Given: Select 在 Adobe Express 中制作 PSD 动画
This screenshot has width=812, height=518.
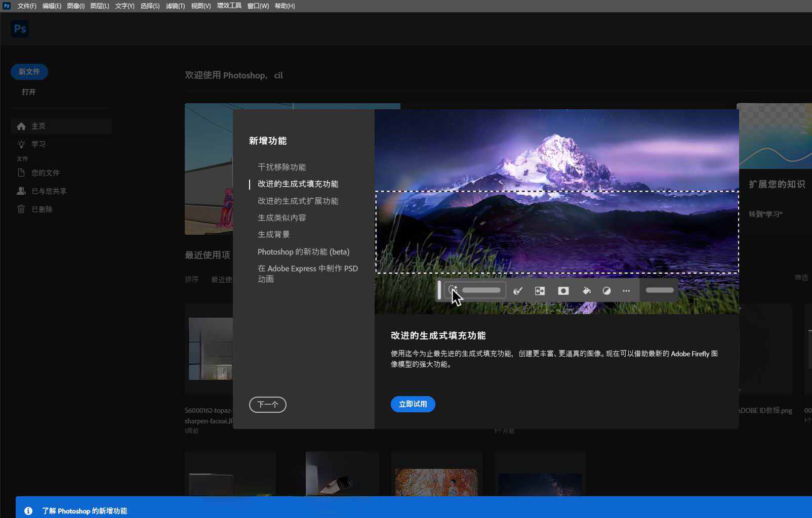Looking at the screenshot, I should pyautogui.click(x=308, y=274).
